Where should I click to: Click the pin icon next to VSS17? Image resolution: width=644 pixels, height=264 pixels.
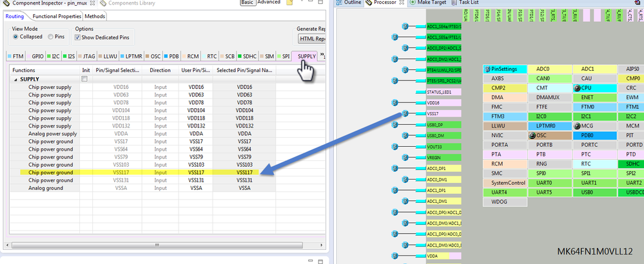(405, 113)
